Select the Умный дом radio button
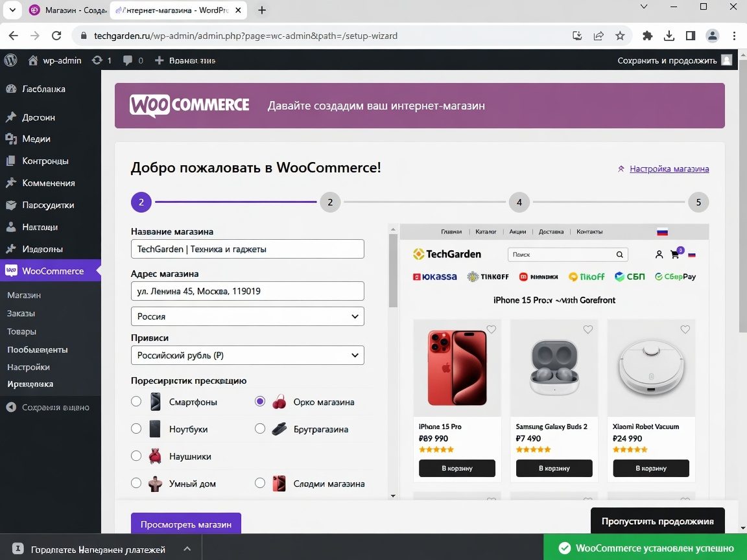 click(136, 483)
